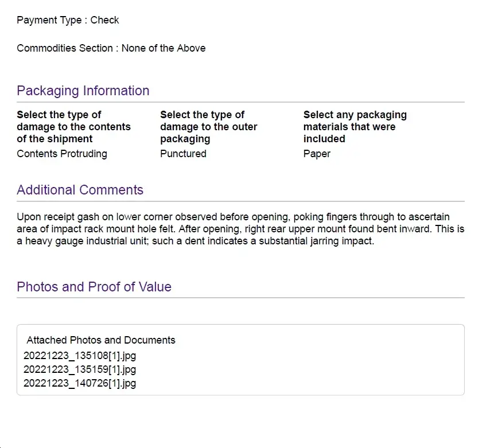Click the packaging materials included column label
The height and width of the screenshot is (448, 494).
pyautogui.click(x=355, y=127)
